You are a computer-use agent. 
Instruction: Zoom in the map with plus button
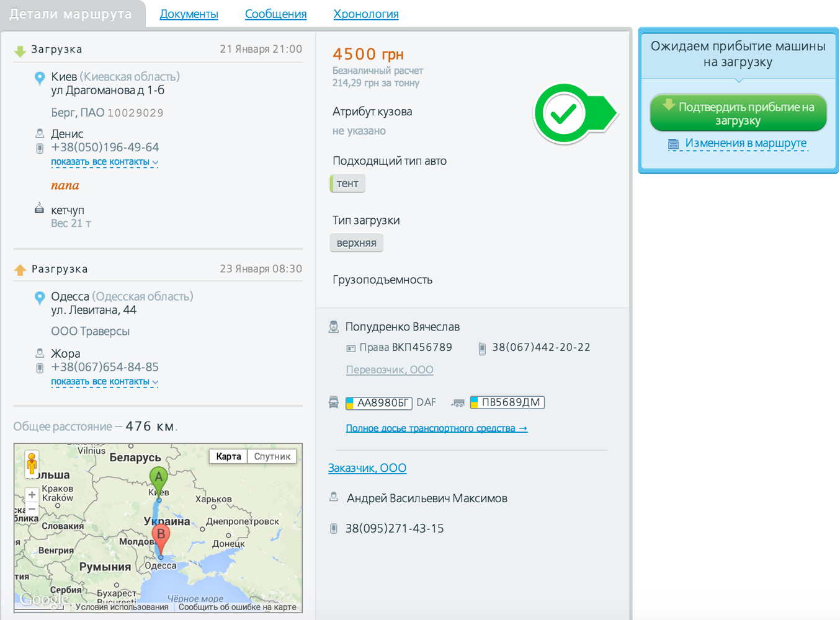[x=32, y=495]
